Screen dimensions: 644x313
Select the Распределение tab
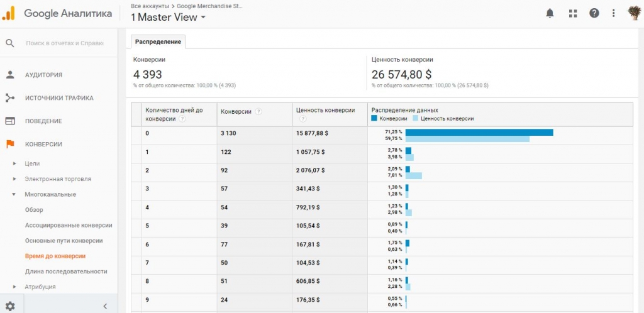pos(158,42)
